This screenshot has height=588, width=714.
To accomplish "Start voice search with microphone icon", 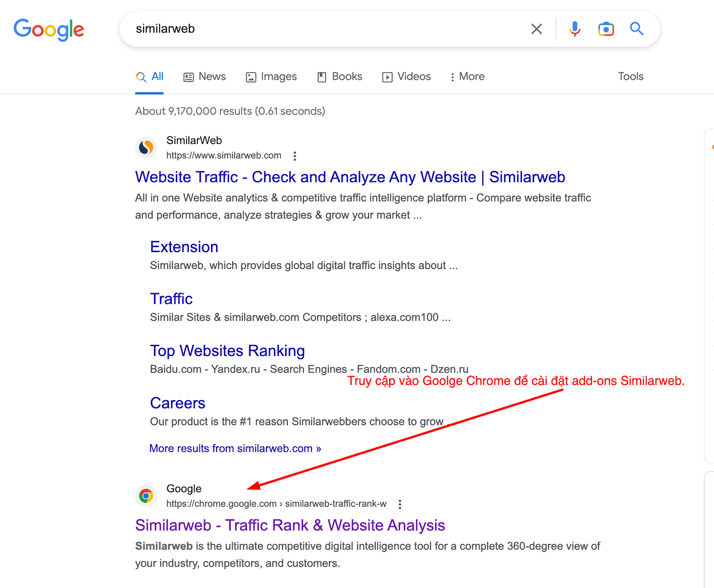I will [575, 29].
